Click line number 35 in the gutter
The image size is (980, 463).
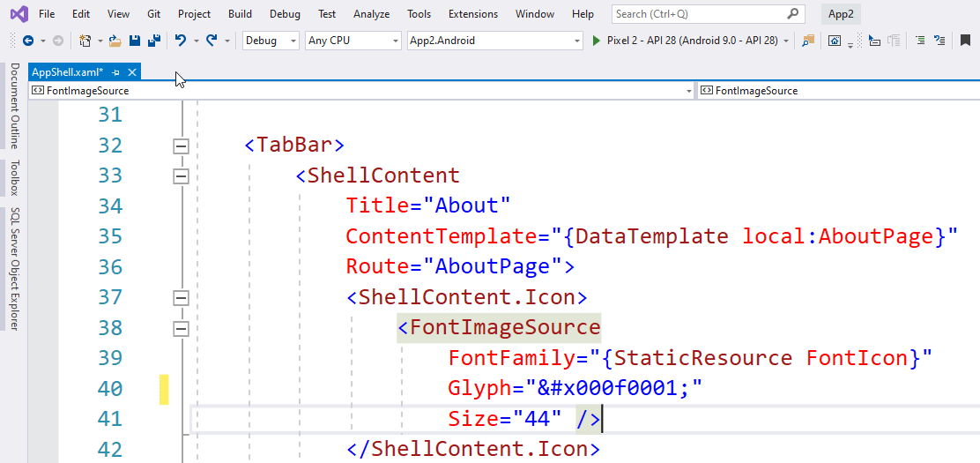click(111, 236)
